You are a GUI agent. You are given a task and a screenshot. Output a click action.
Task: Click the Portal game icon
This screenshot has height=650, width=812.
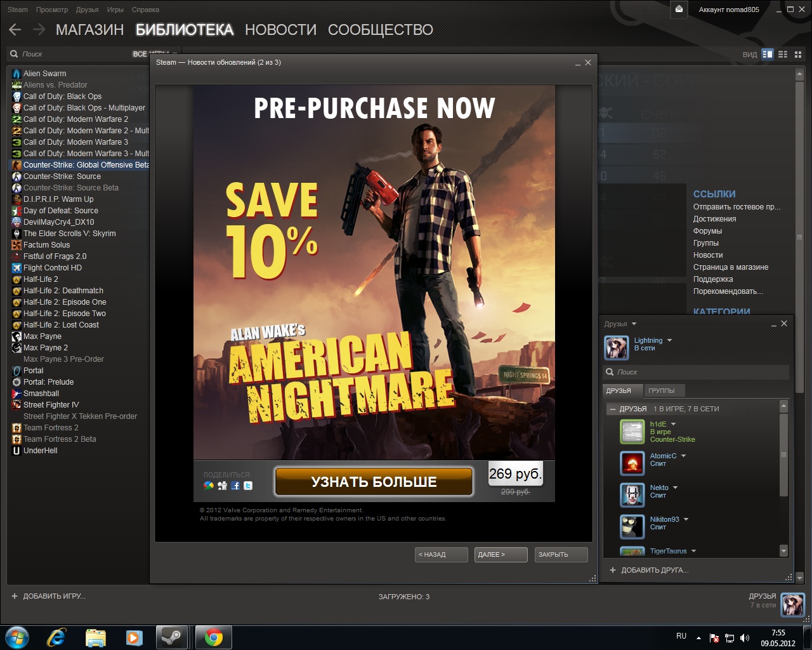pyautogui.click(x=16, y=371)
